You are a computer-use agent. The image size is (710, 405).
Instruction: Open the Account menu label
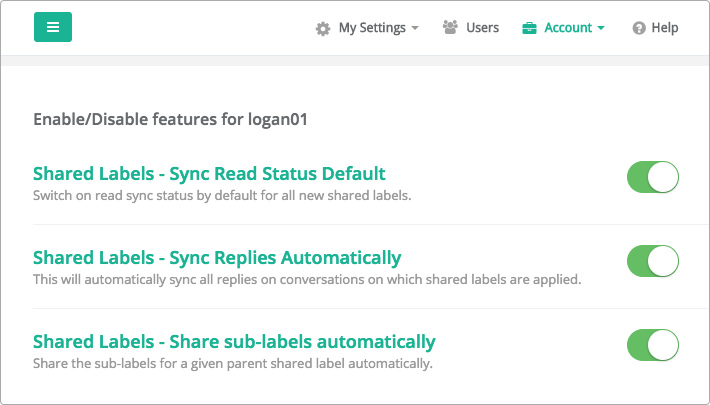coord(568,28)
